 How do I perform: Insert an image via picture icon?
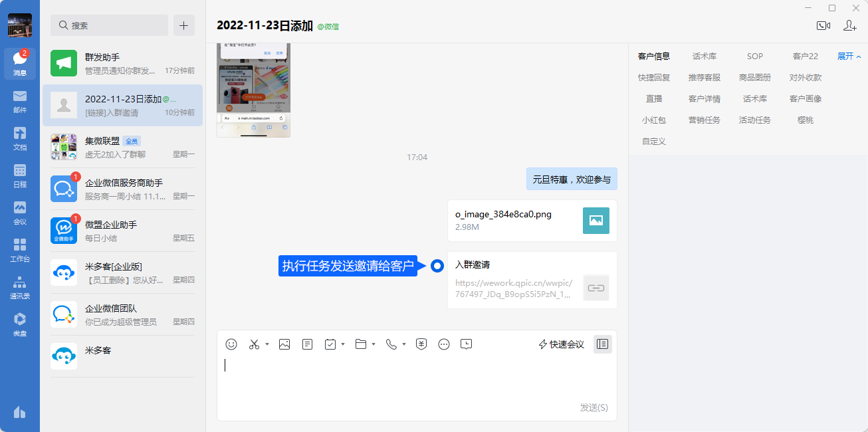[284, 344]
